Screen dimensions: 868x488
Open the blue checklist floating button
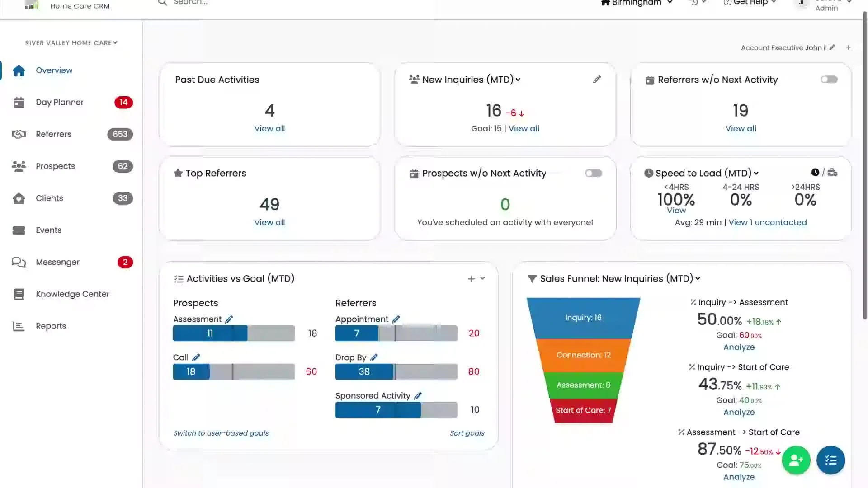pyautogui.click(x=830, y=460)
